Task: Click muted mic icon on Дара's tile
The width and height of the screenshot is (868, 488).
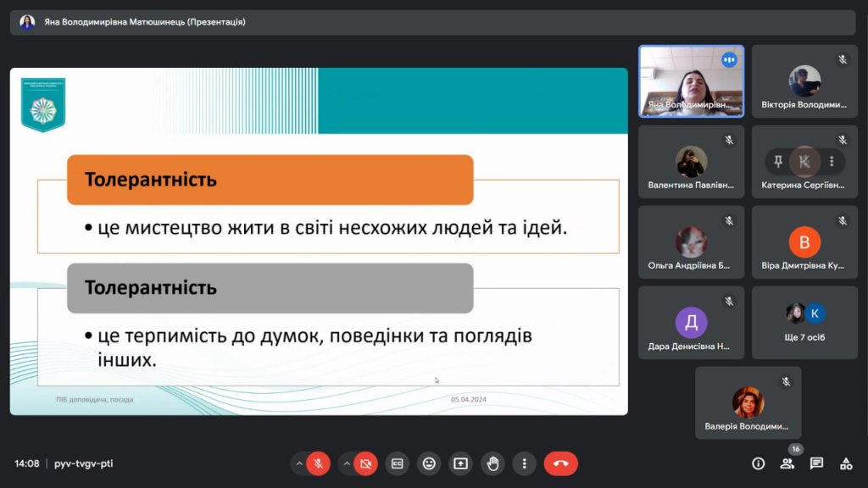Action: [729, 302]
